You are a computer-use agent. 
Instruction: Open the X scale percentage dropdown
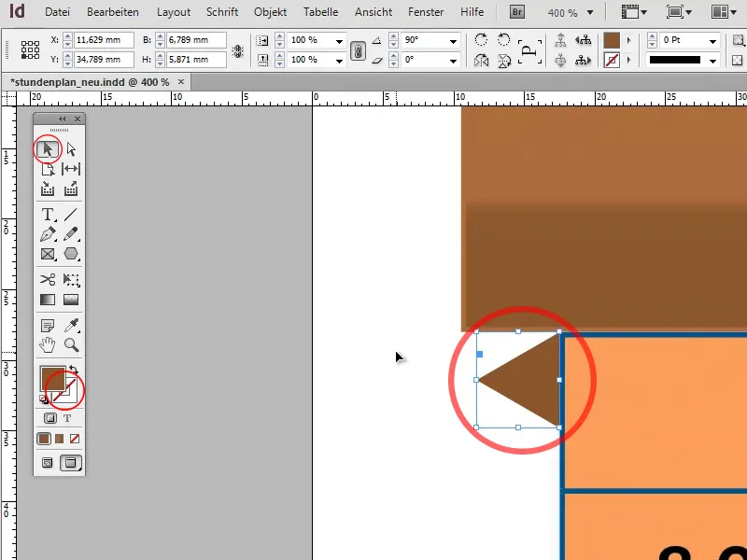pos(339,41)
